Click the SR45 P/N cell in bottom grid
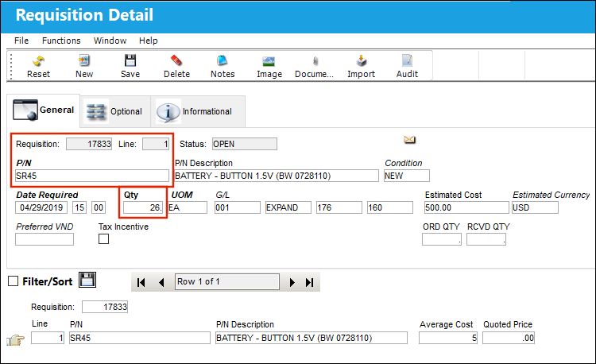Screen dimensions: 596x364 140,338
